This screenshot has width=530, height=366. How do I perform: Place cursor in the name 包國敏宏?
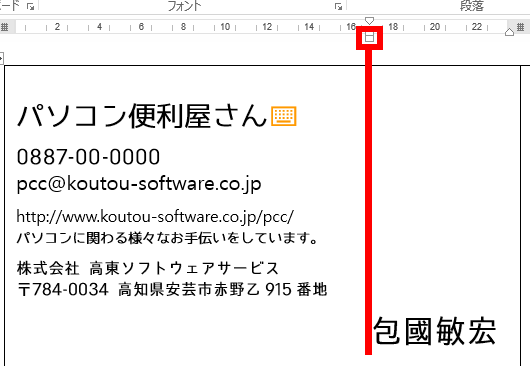pos(435,331)
